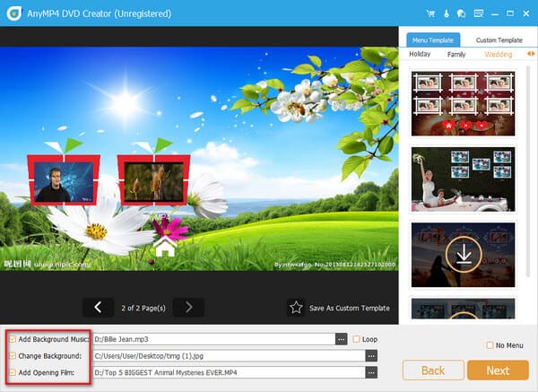538x392 pixels.
Task: Enable the Loop checkbox
Action: pyautogui.click(x=357, y=340)
